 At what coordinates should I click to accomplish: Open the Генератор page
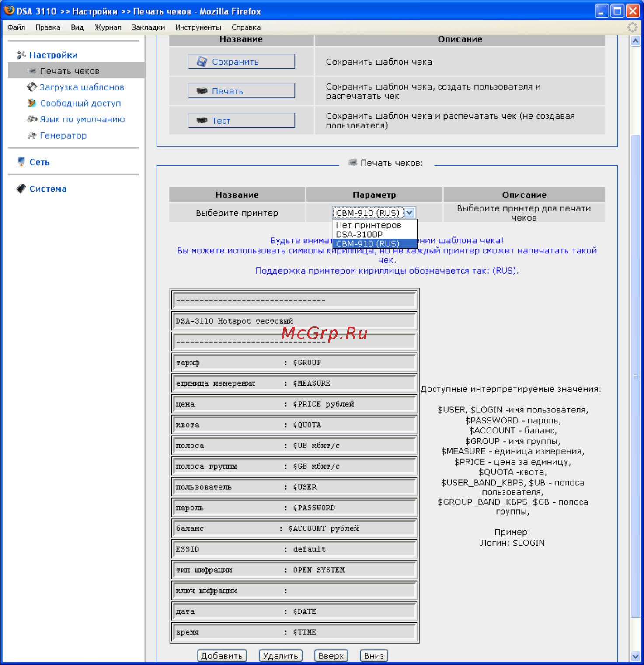(63, 135)
